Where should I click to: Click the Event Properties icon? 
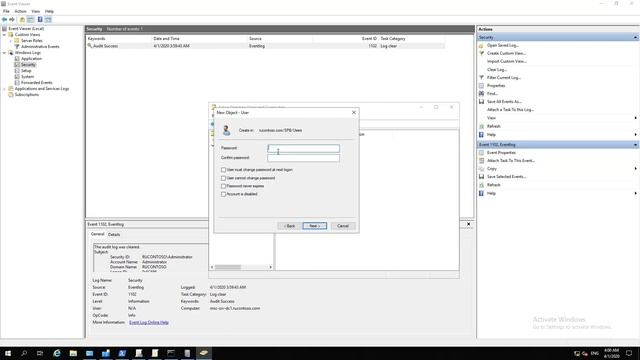coord(481,153)
